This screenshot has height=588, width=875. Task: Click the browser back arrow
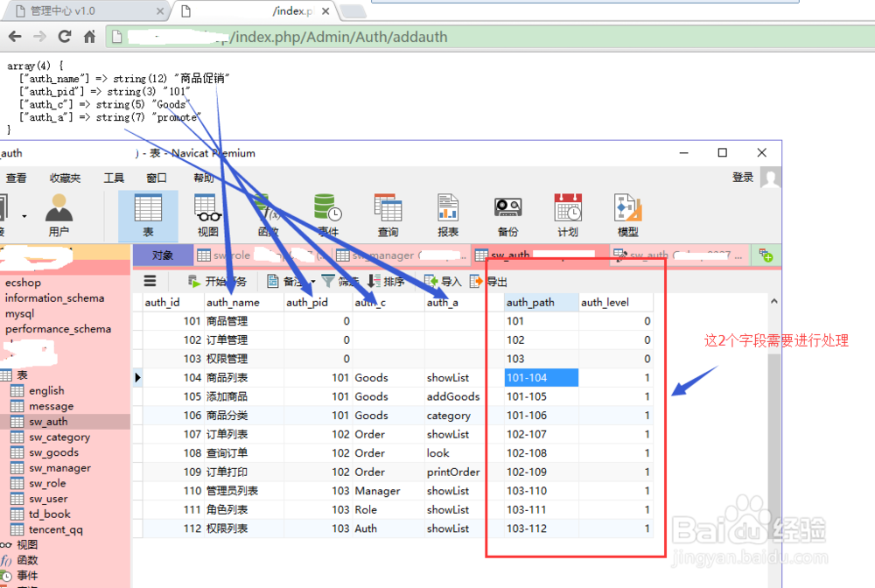pyautogui.click(x=15, y=37)
